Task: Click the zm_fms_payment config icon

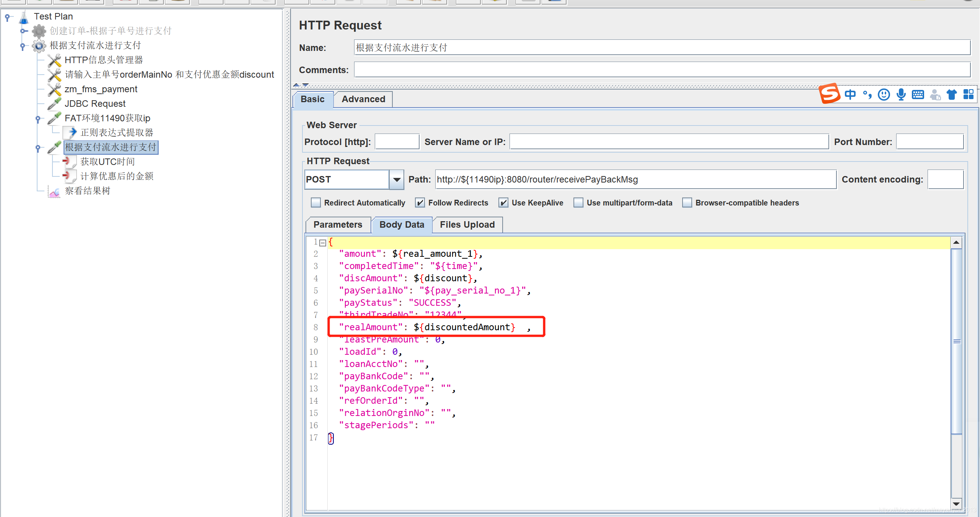Action: click(55, 89)
